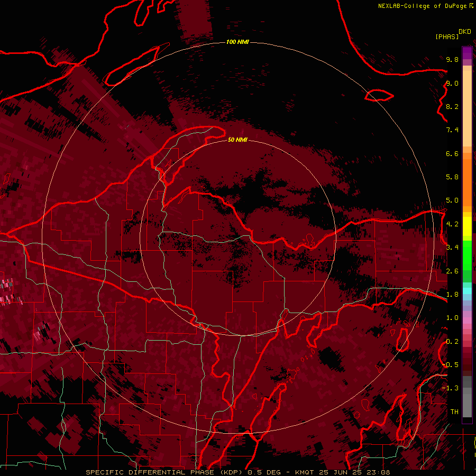Select the 1.8 legend value
The image size is (476, 476).
452,295
